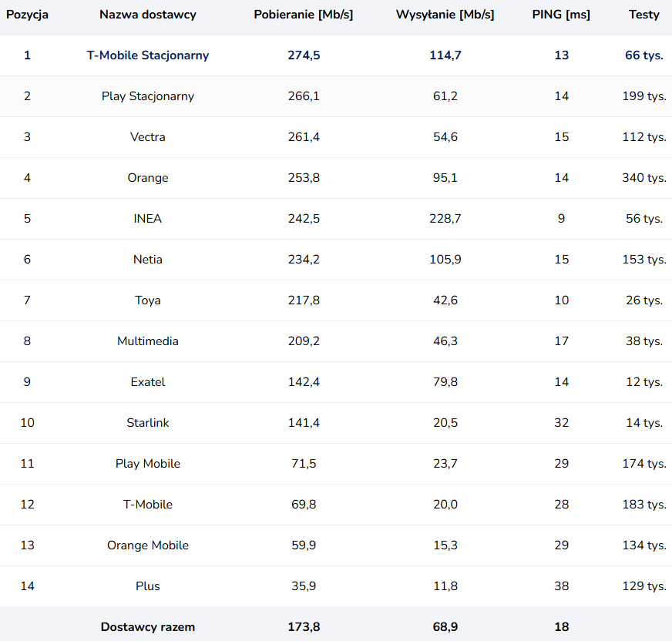
Task: Click the '66 tys.' tests count
Action: [644, 55]
